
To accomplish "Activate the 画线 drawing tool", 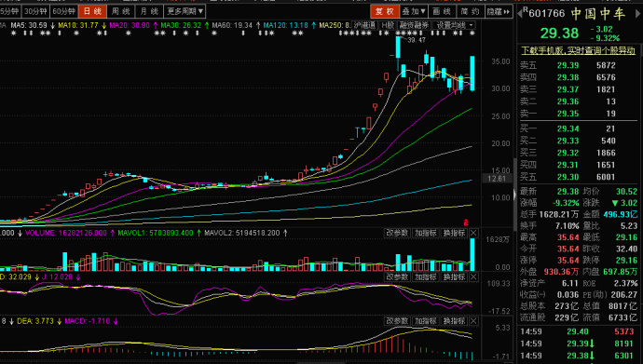I will [442, 11].
